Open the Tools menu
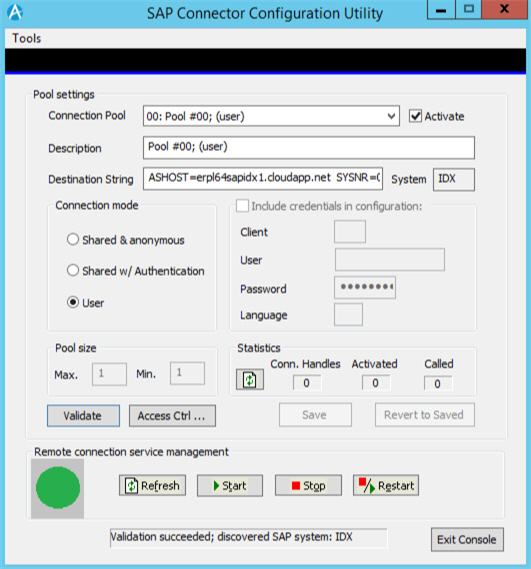Screen dimensions: 531x569 tap(26, 38)
